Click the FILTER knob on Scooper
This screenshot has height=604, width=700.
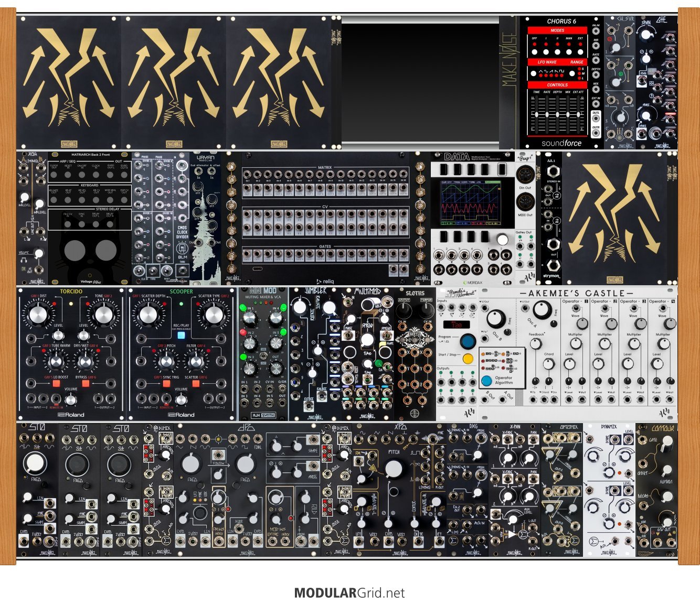point(195,362)
